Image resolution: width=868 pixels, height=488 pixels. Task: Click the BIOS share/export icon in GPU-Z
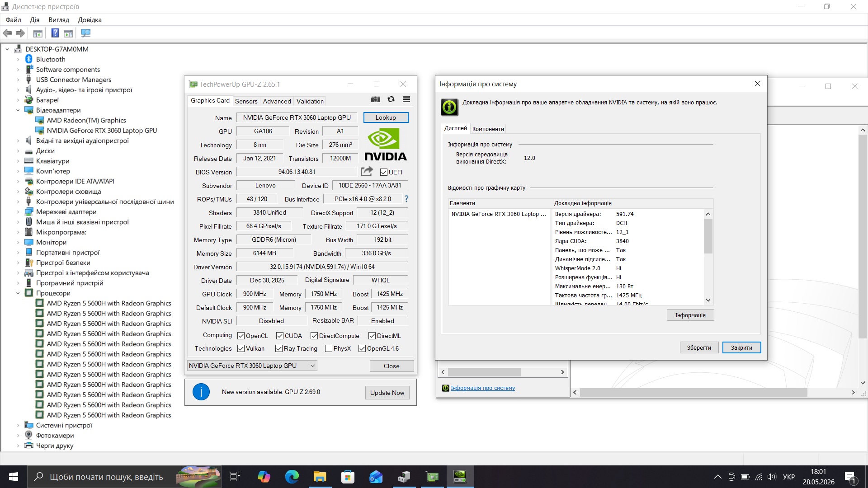(367, 171)
